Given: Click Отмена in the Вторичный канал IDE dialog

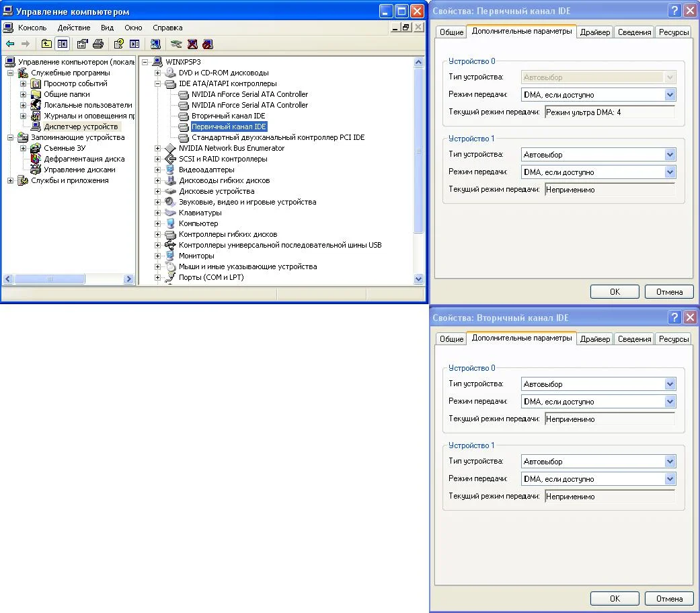Looking at the screenshot, I should click(x=668, y=598).
